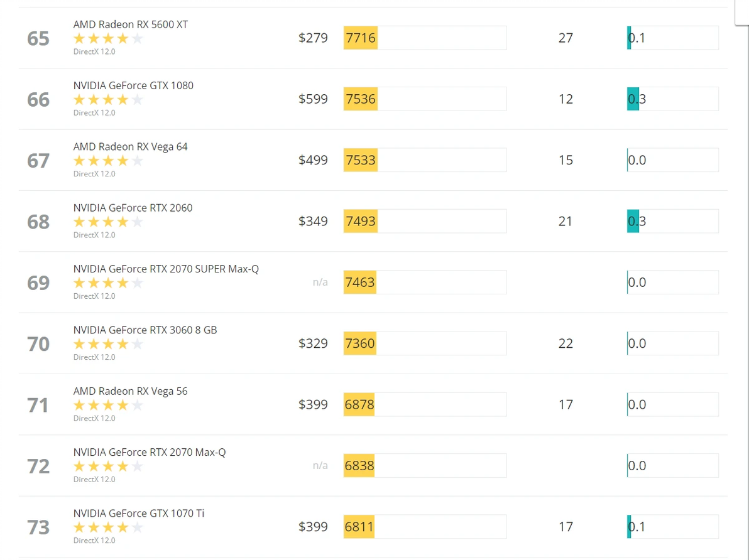The height and width of the screenshot is (560, 749).
Task: Select the NVIDIA GeForce RTX 2060 entry
Action: 133,208
